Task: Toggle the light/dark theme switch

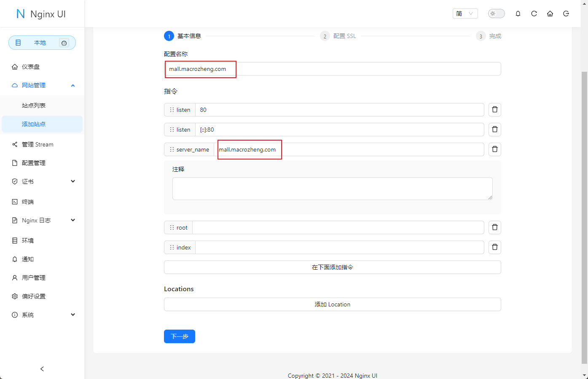Action: pyautogui.click(x=496, y=14)
